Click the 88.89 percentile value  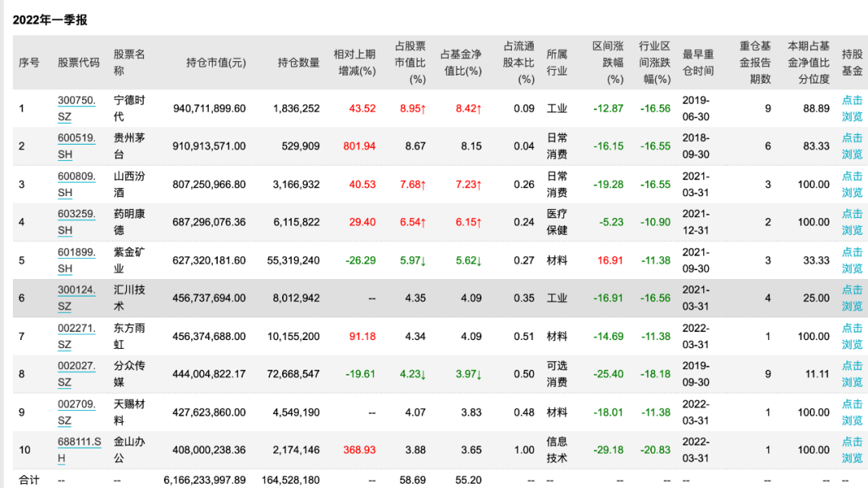pyautogui.click(x=817, y=109)
